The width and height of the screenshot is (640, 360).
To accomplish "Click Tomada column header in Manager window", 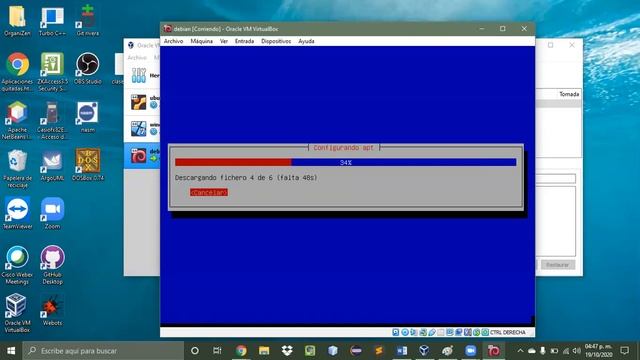I will pyautogui.click(x=569, y=94).
